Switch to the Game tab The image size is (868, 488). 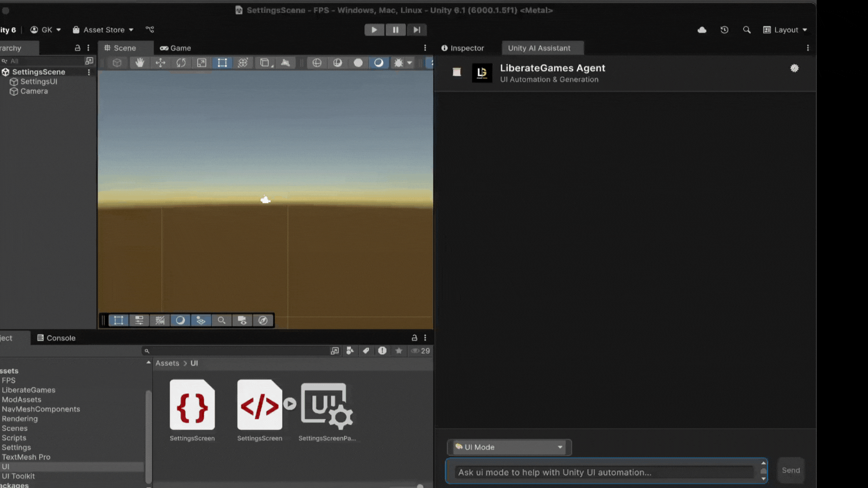[x=175, y=48]
